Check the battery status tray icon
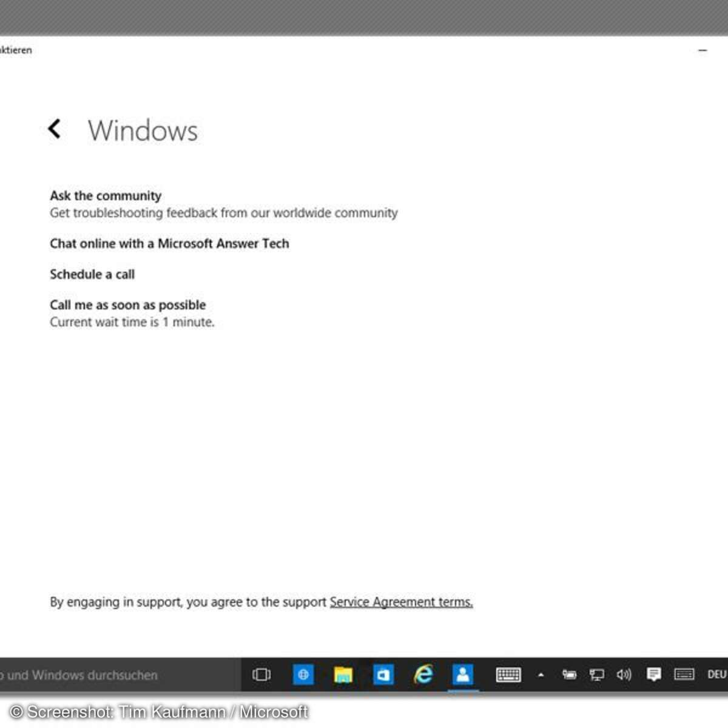The image size is (728, 728). tap(569, 675)
